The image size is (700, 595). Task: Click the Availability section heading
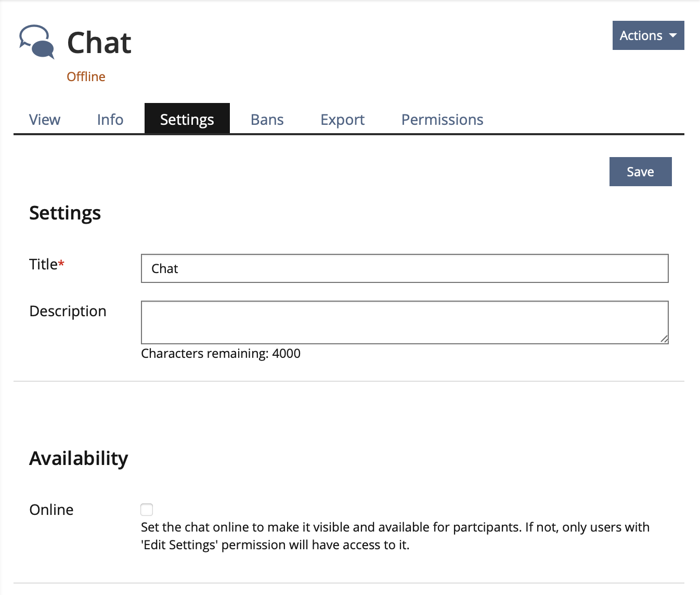point(79,458)
